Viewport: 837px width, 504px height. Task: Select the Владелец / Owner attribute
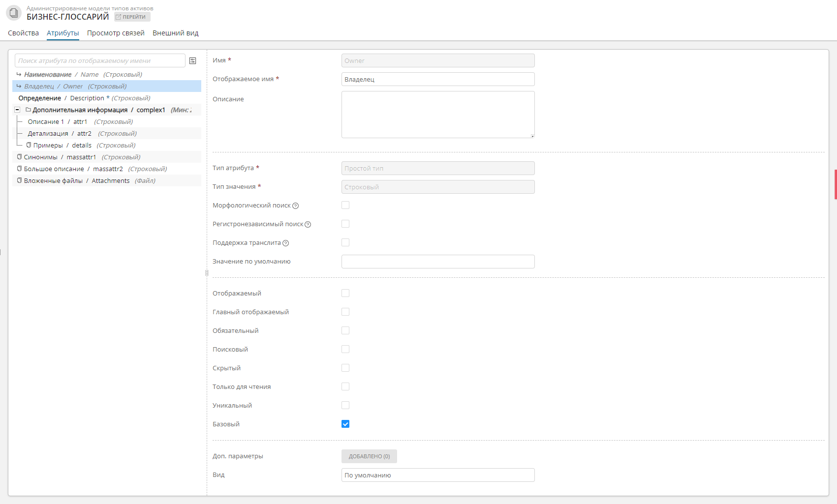click(x=107, y=86)
